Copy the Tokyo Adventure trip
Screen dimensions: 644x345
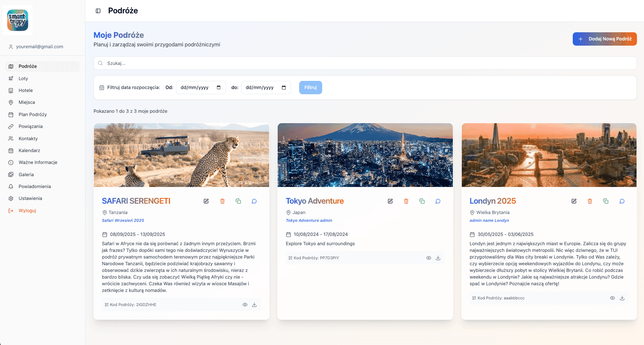pyautogui.click(x=422, y=201)
